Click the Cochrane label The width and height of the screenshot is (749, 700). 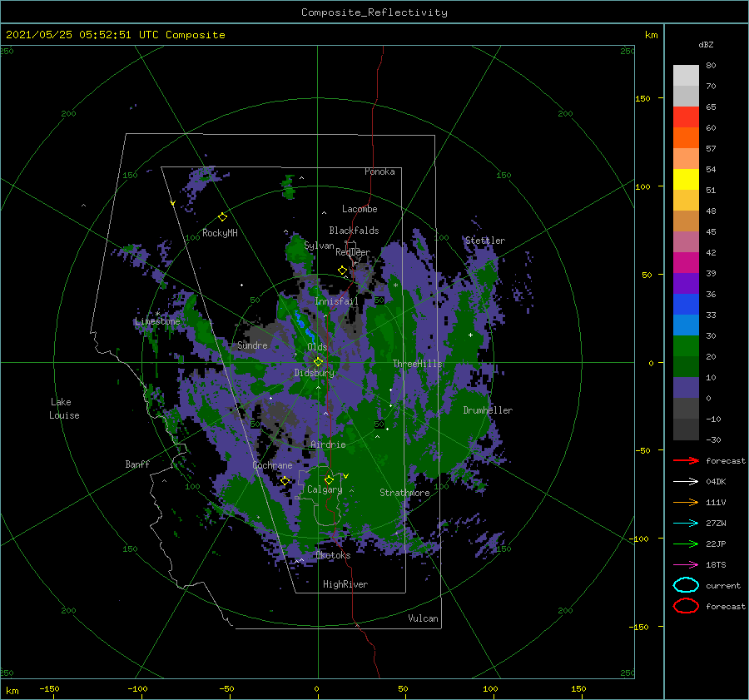click(x=272, y=465)
